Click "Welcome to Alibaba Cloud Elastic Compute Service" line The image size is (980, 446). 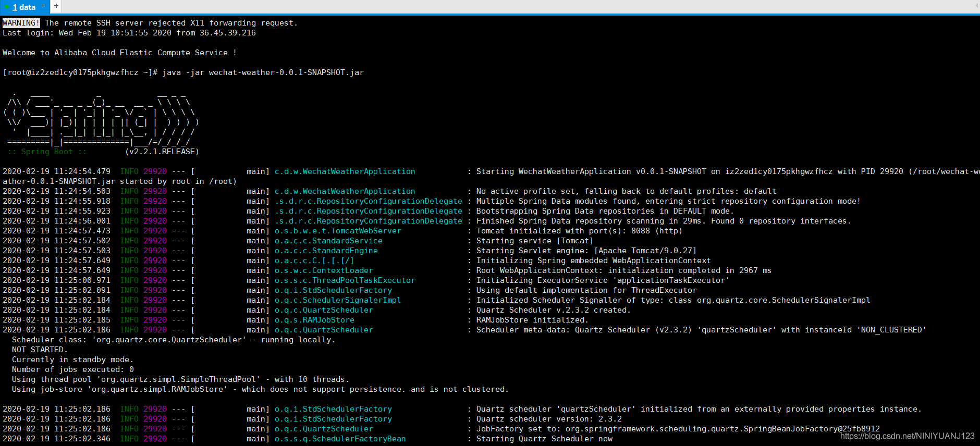click(x=119, y=53)
